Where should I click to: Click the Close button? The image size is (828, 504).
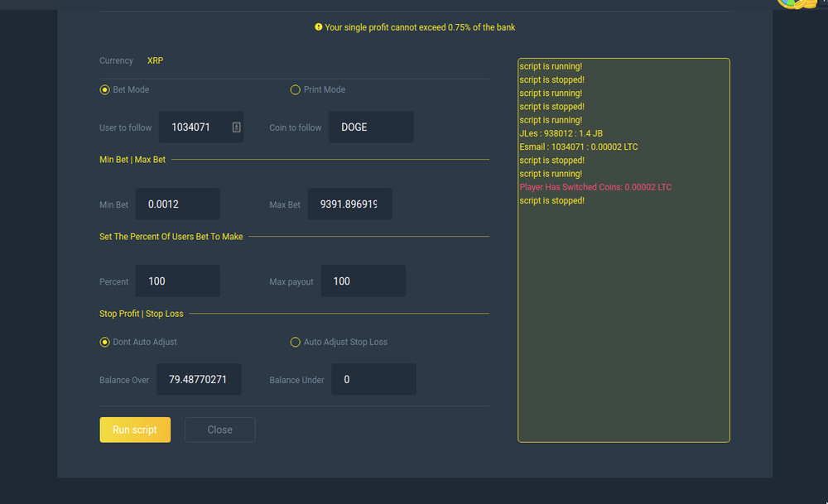coord(219,430)
